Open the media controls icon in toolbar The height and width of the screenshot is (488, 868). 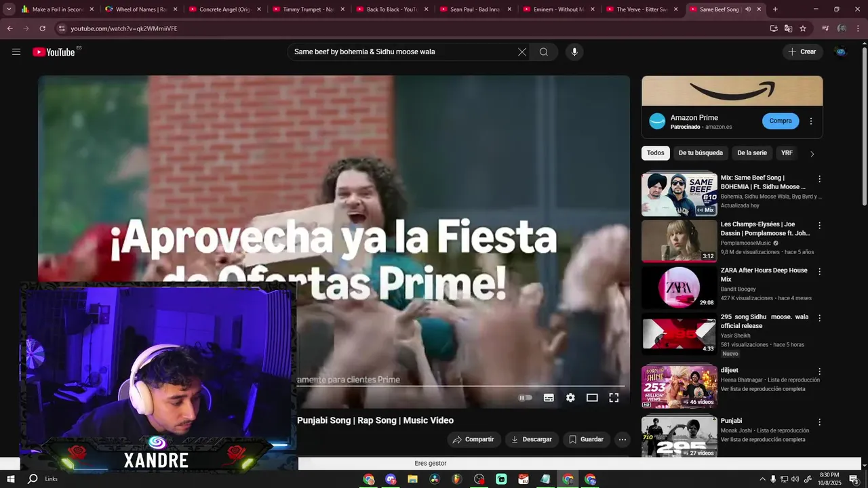tap(825, 28)
